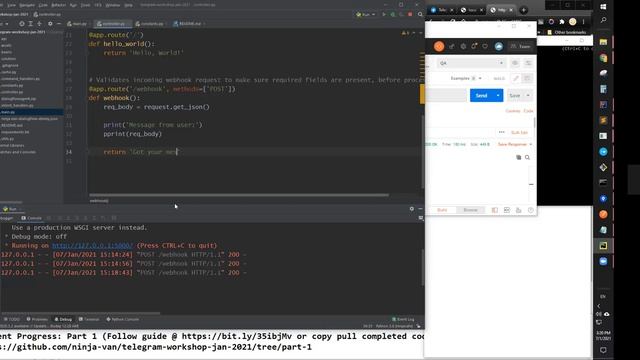Run the project with the green play icon
This screenshot has height=360, width=640.
click(384, 14)
